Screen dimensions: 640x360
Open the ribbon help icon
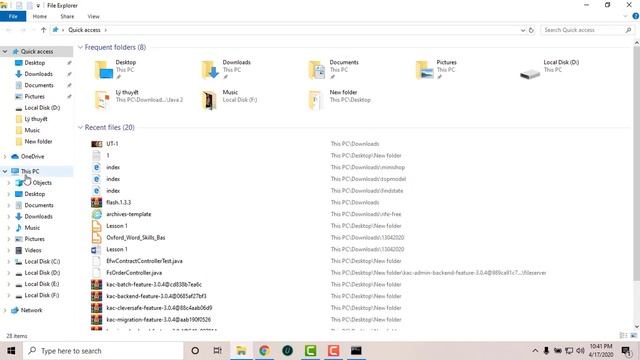click(636, 16)
